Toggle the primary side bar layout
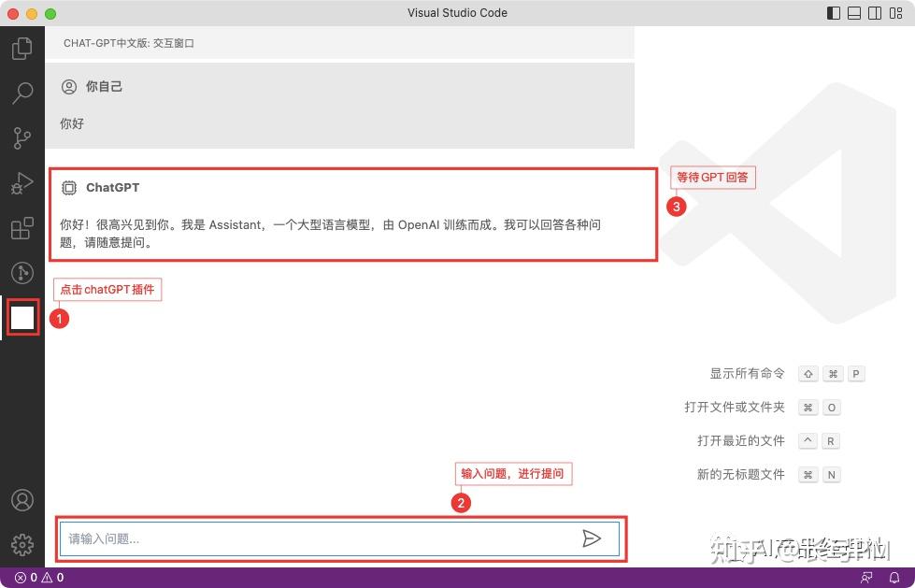 [x=834, y=13]
